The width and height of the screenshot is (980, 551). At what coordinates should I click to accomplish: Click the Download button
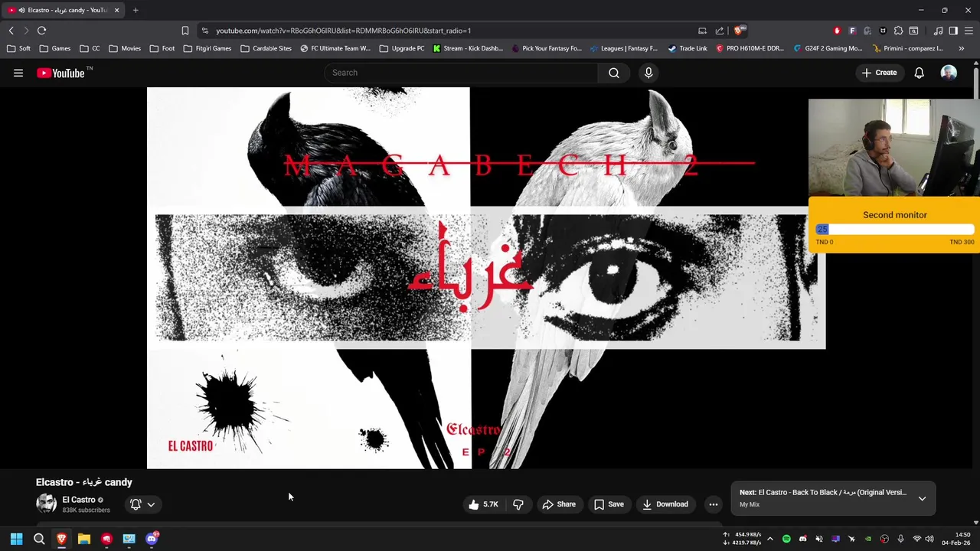click(665, 504)
